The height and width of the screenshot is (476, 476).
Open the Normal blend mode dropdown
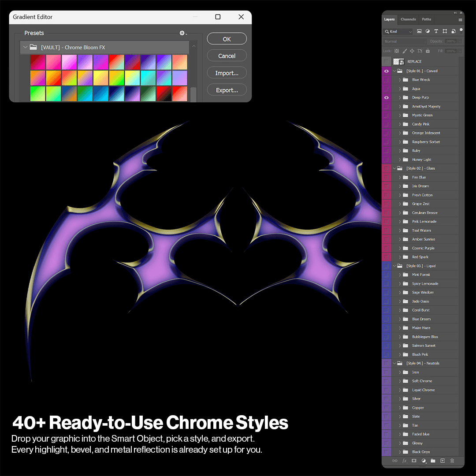pos(405,41)
